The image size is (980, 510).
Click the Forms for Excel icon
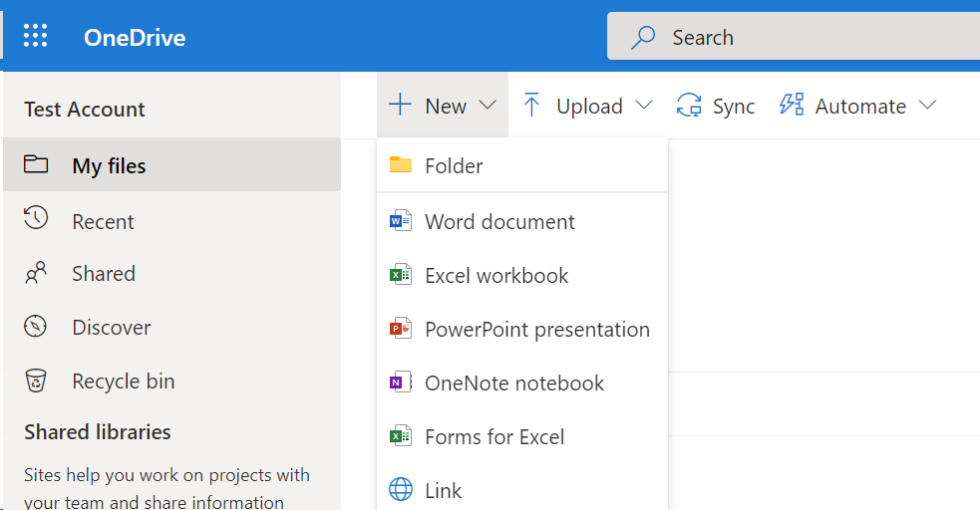401,435
